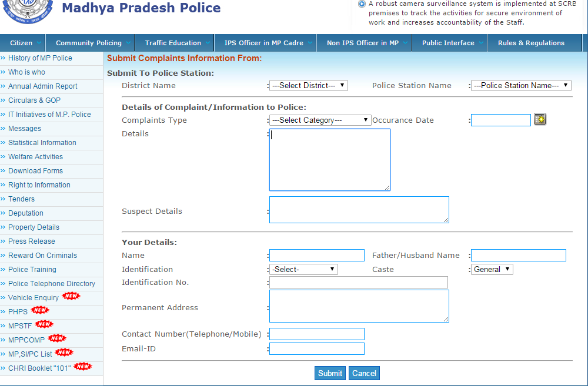The image size is (588, 386).
Task: Click the bullet icon beside the camera surveillance news
Action: click(362, 4)
